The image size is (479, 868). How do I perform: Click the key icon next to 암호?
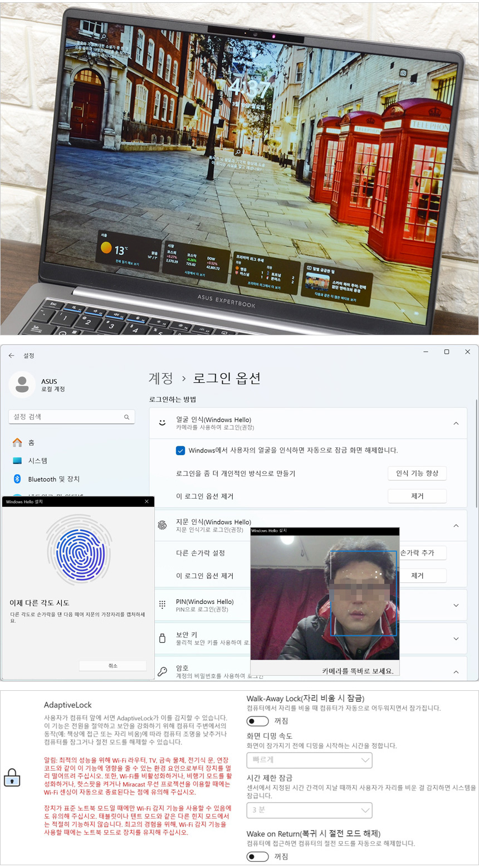163,671
